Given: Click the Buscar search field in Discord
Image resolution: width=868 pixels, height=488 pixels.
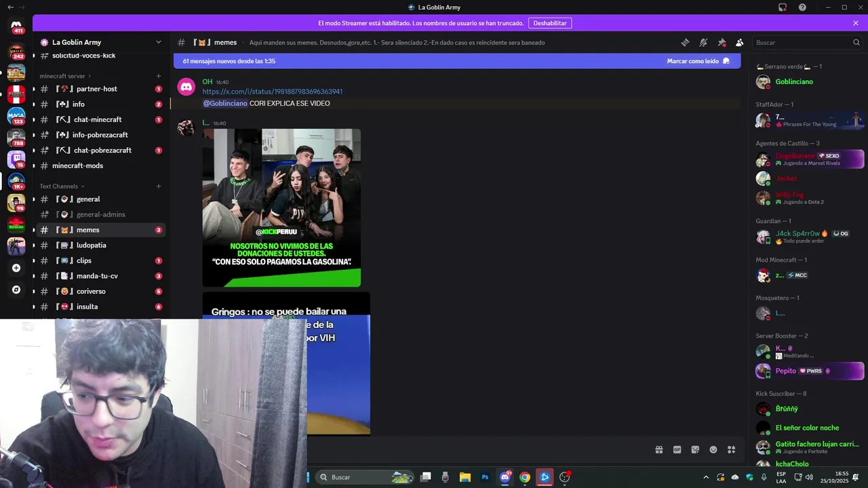Looking at the screenshot, I should (807, 42).
